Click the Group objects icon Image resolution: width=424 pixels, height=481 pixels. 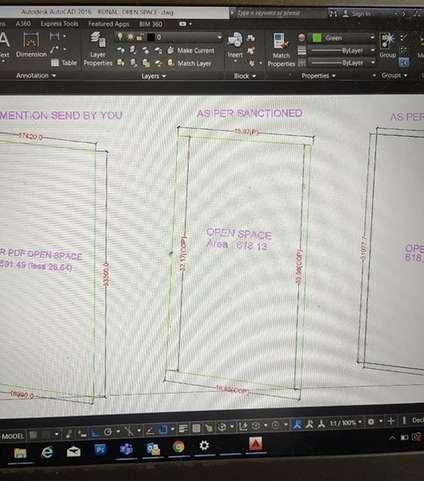point(387,45)
